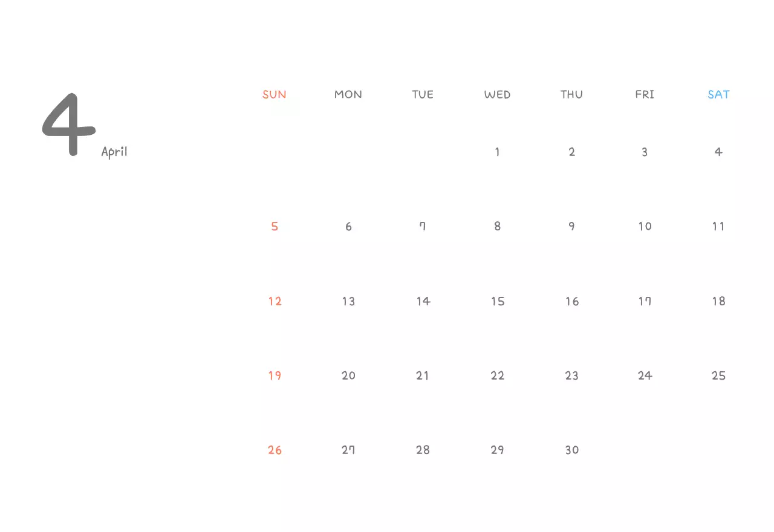Choose date 9 on the calendar
This screenshot has height=532, width=774.
click(571, 227)
